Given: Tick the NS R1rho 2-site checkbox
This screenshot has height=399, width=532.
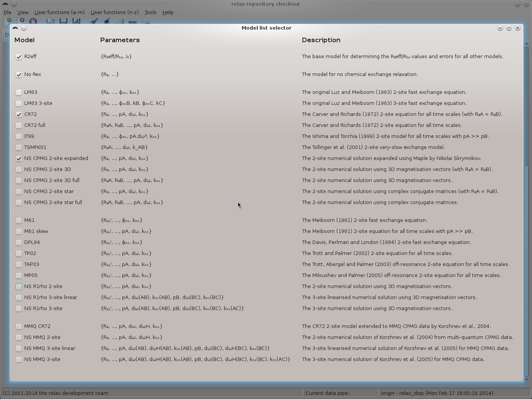Looking at the screenshot, I should [x=19, y=287].
